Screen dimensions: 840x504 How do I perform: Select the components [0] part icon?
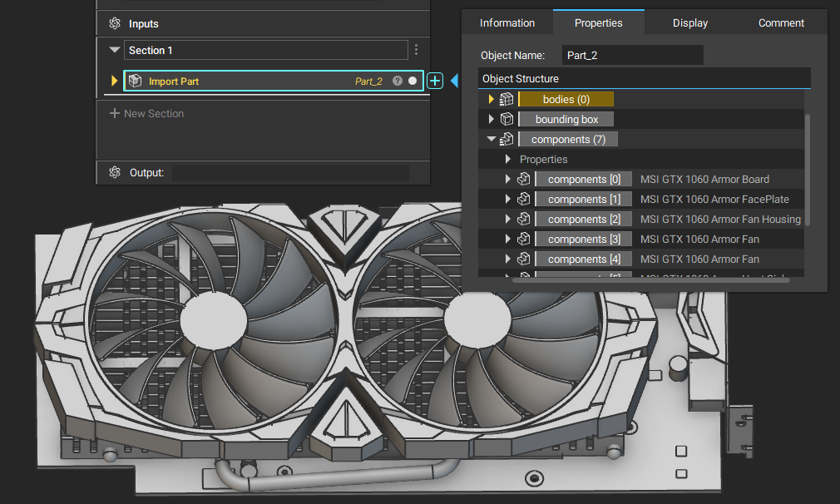coord(523,178)
